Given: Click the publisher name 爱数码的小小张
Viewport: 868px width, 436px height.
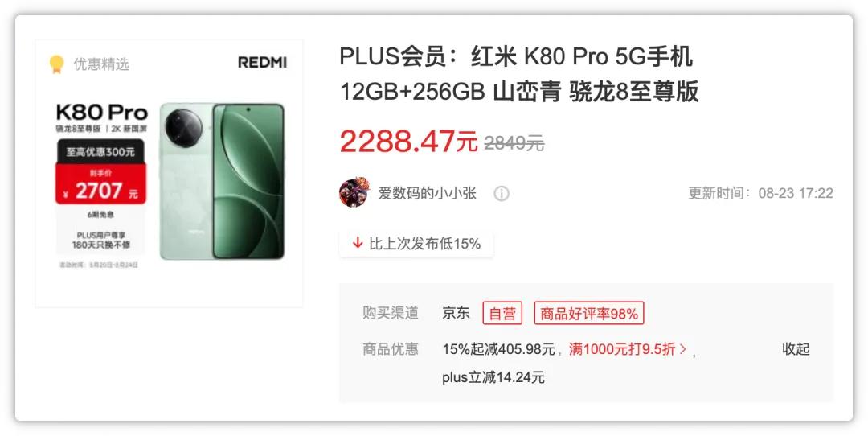Looking at the screenshot, I should click(x=428, y=193).
